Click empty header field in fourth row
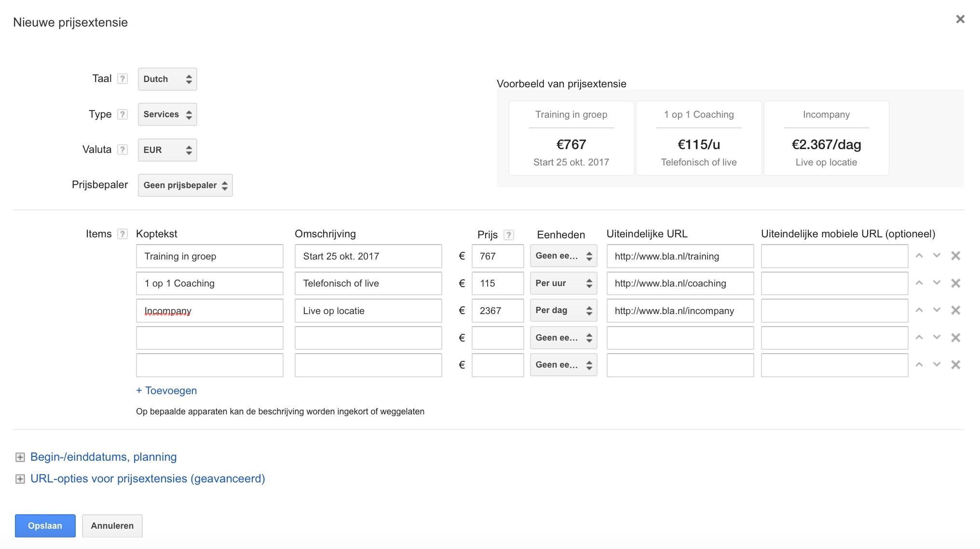Image resolution: width=980 pixels, height=549 pixels. pos(210,338)
